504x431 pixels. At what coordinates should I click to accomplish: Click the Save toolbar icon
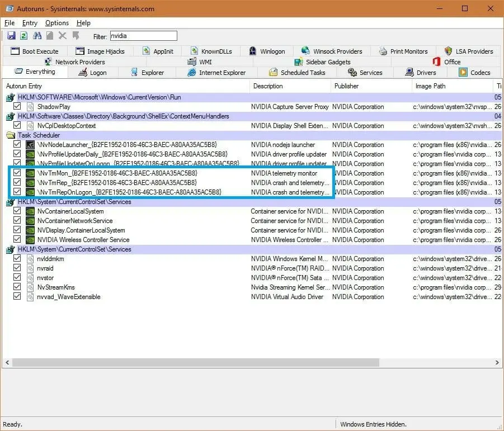(11, 35)
